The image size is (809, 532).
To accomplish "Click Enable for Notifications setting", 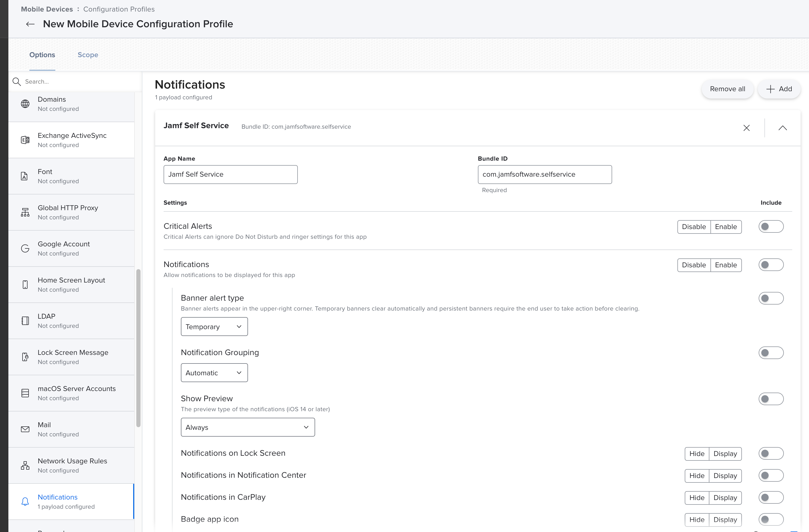I will (x=726, y=265).
